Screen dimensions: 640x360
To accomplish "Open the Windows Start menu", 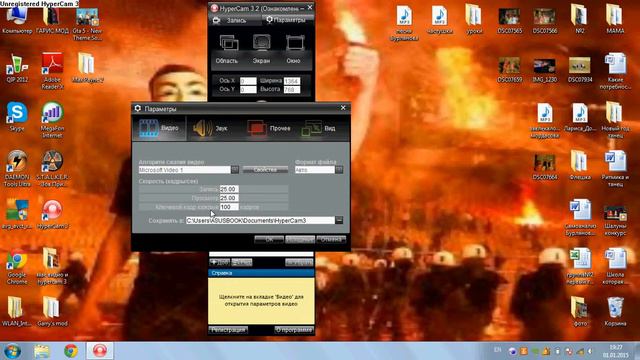I will click(x=12, y=351).
